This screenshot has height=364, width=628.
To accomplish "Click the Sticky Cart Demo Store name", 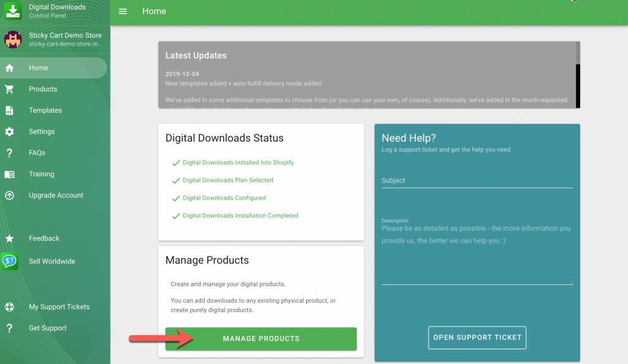I will pos(65,36).
